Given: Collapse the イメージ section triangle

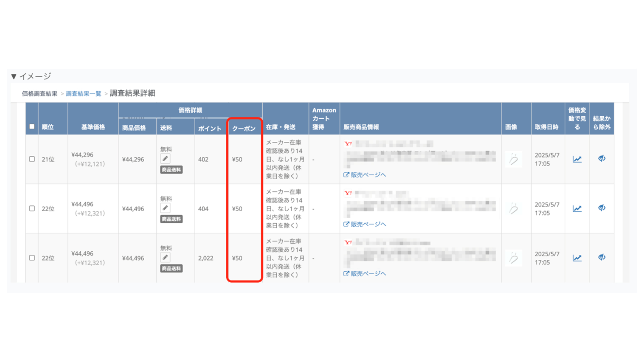Looking at the screenshot, I should 14,76.
